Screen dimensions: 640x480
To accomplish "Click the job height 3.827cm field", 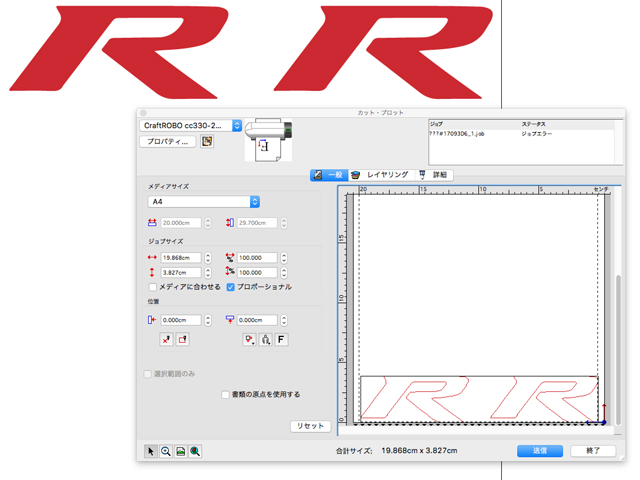I will coord(181,273).
